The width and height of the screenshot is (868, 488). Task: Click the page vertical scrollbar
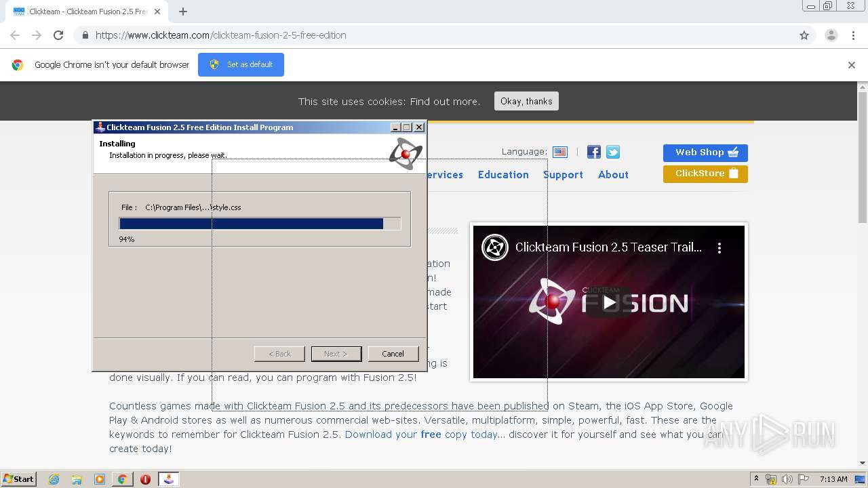(863, 156)
